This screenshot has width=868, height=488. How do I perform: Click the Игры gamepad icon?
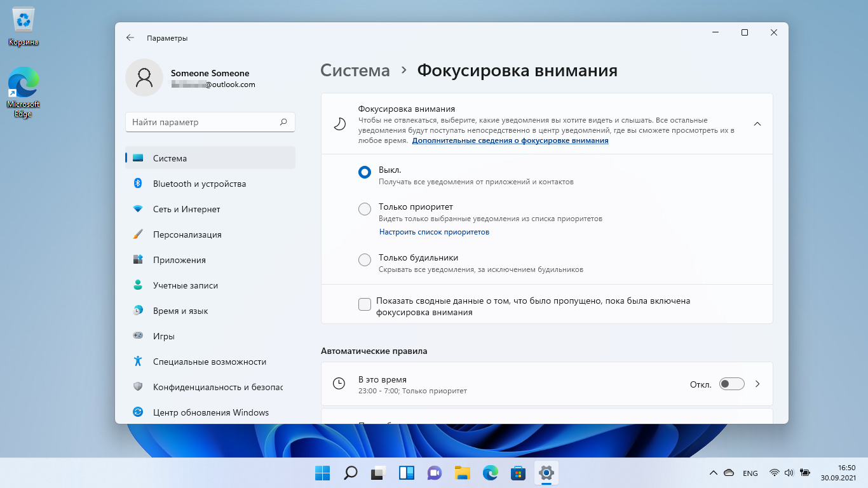tap(138, 335)
